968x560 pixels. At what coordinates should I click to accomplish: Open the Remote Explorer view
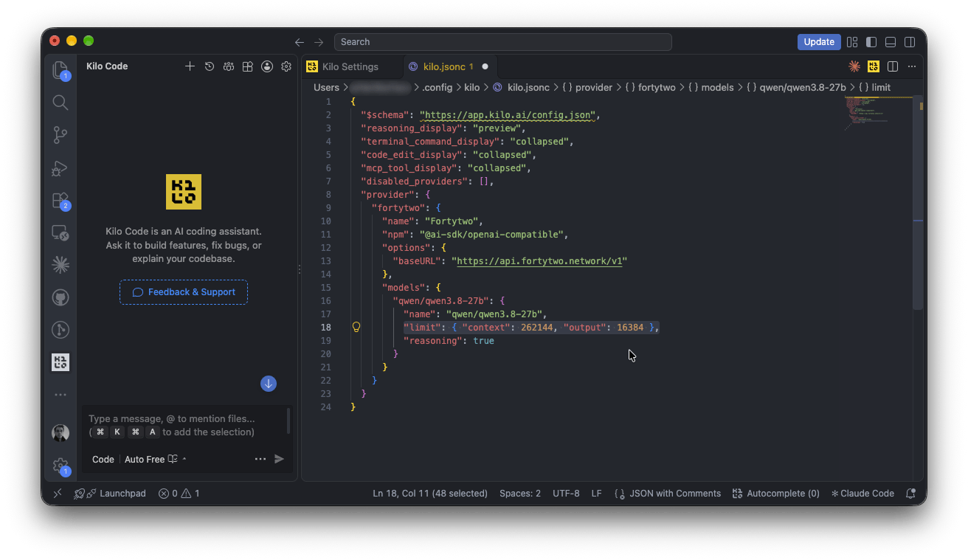[60, 233]
